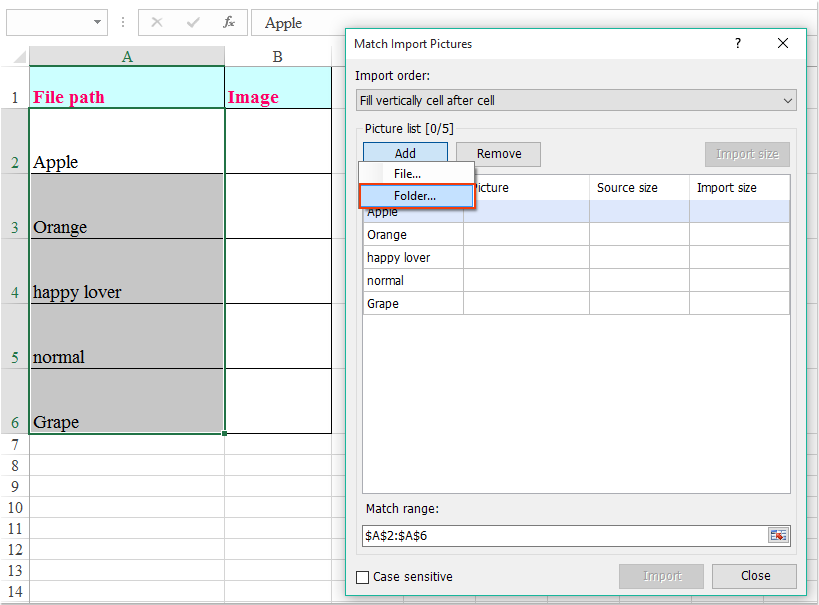Viewport: 819px width, 605px height.
Task: Choose File... from the Add menu
Action: click(407, 174)
